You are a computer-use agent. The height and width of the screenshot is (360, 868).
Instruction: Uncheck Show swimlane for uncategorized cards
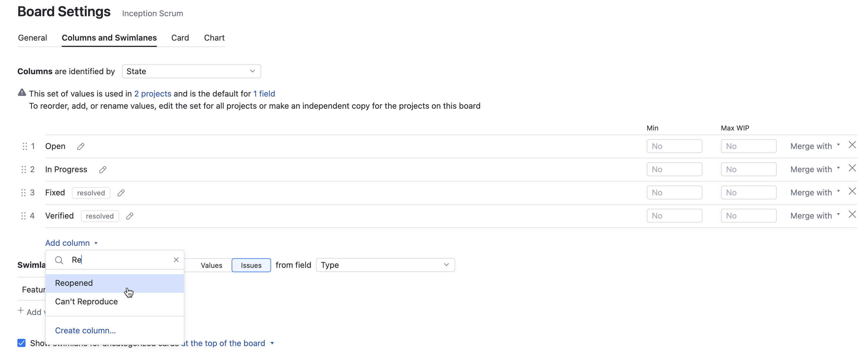pyautogui.click(x=21, y=343)
